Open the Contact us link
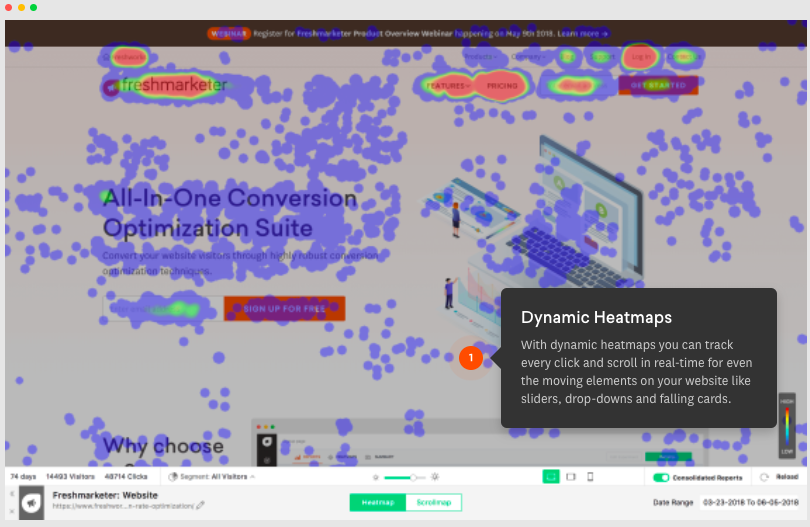The image size is (810, 527). tap(683, 56)
